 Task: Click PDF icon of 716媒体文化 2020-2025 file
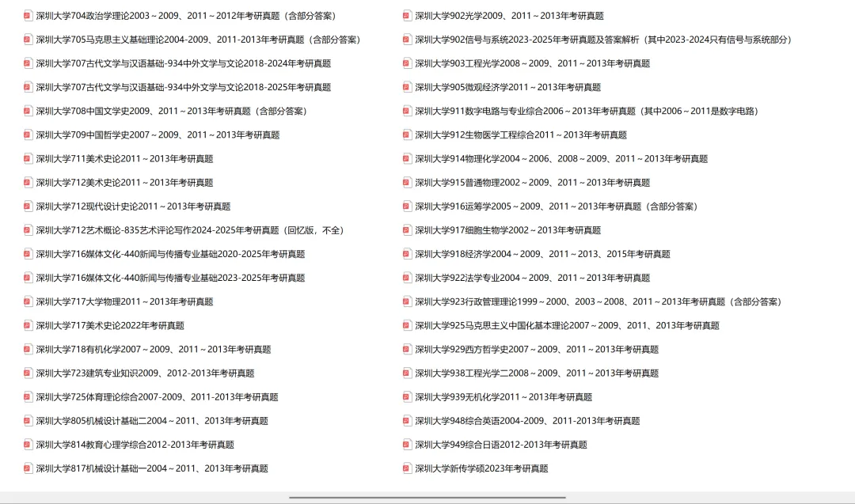[x=28, y=254]
